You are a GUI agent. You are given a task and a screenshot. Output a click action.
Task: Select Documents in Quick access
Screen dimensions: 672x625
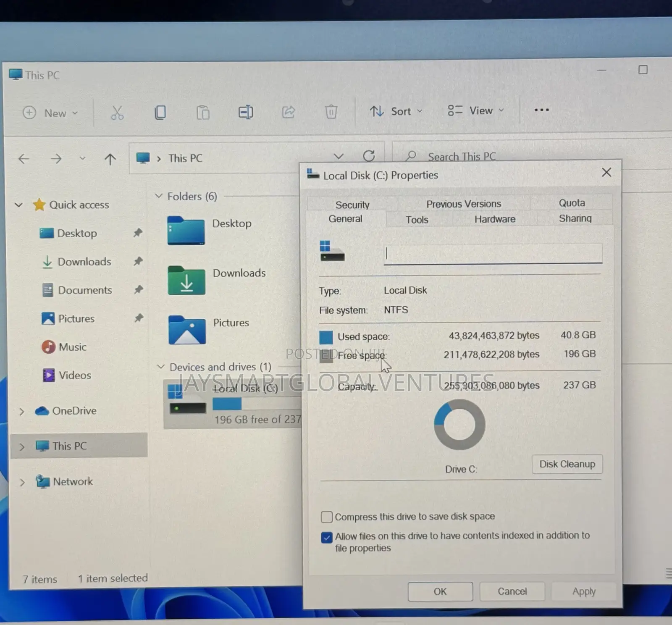(x=77, y=290)
